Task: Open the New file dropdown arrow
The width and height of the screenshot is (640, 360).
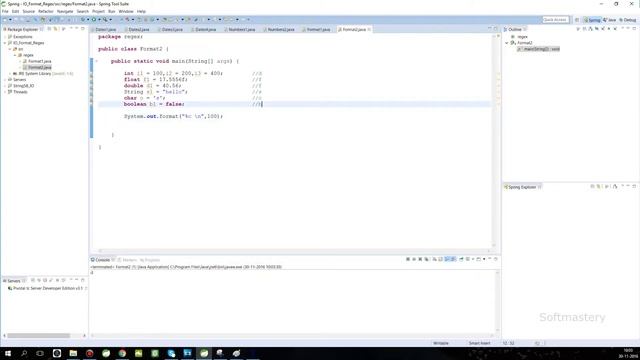Action: pos(10,20)
